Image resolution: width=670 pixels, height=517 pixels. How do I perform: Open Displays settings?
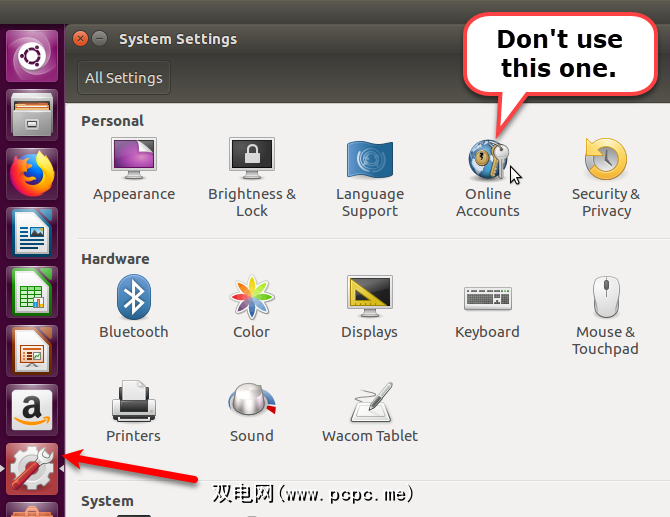370,307
